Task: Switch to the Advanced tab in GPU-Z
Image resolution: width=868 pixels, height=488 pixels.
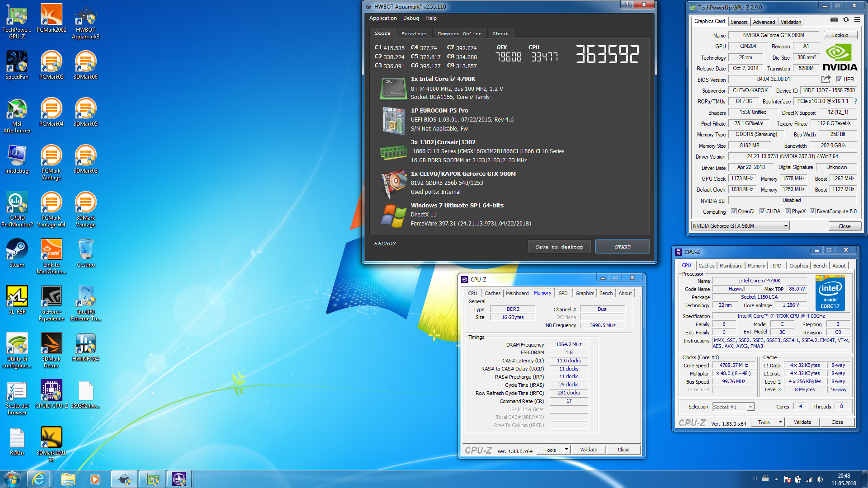Action: click(764, 22)
